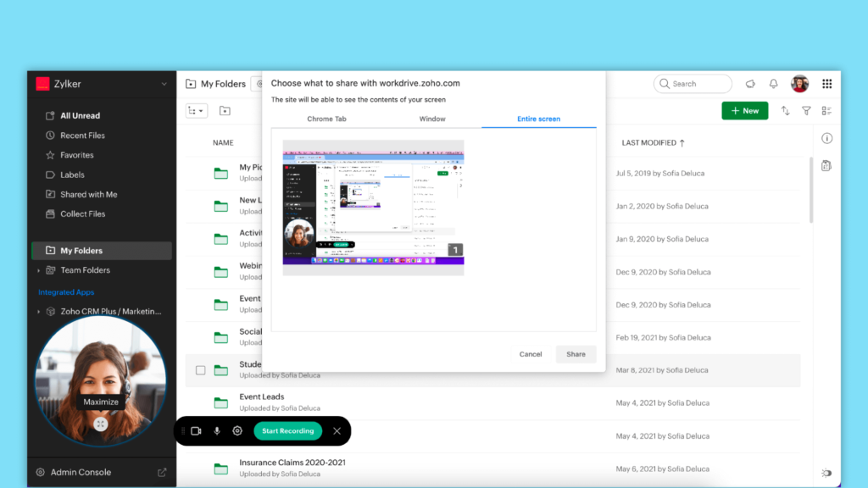
Task: Open the notifications bell
Action: click(773, 84)
